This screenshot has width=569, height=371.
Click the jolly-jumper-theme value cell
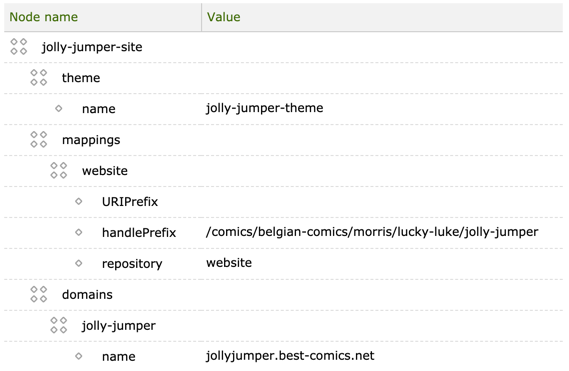tap(265, 108)
